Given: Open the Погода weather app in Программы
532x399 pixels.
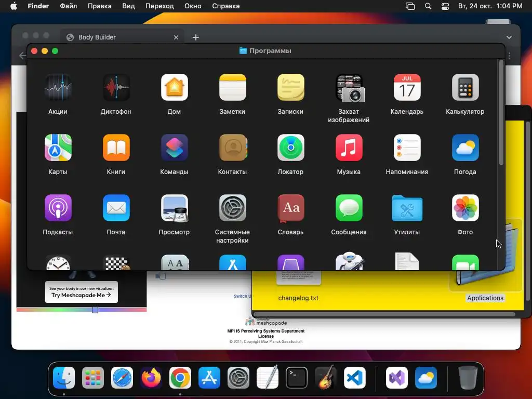Looking at the screenshot, I should point(465,148).
